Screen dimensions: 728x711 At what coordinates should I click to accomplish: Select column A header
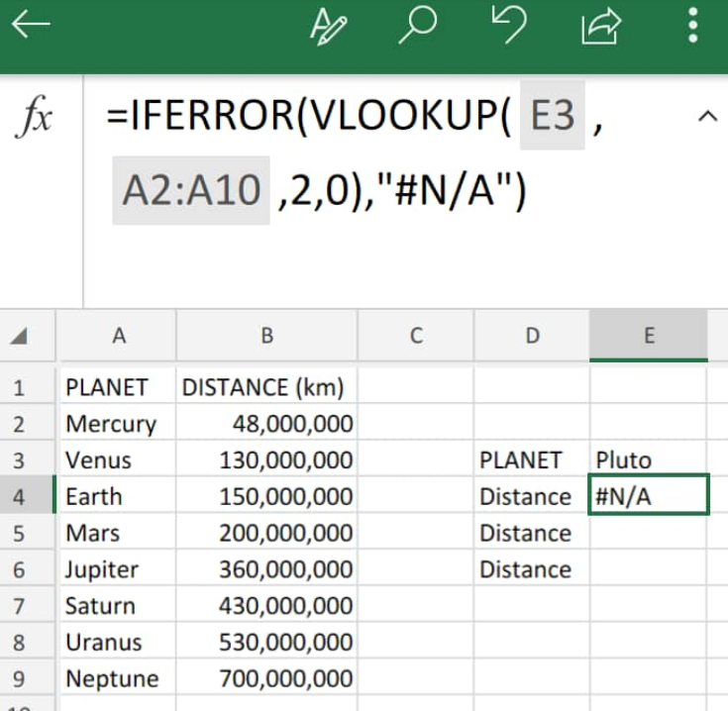(119, 336)
